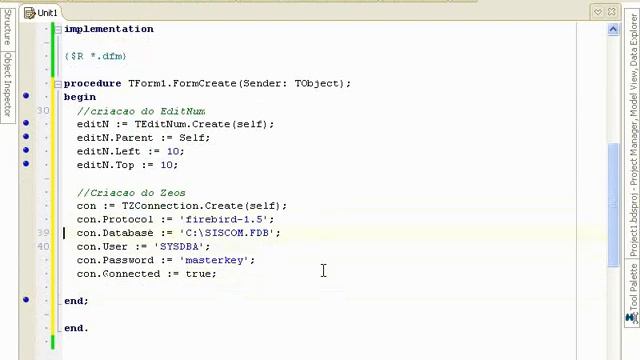Click the begin keyword line
The height and width of the screenshot is (360, 640).
tap(80, 97)
